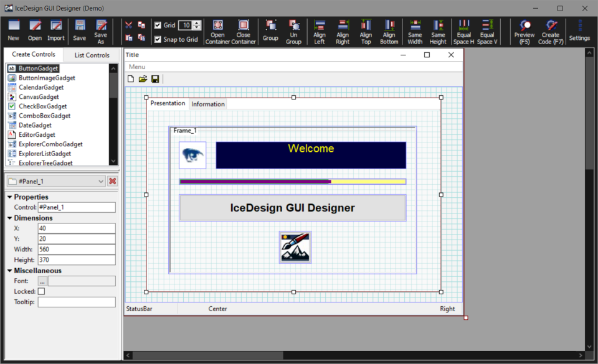Click the Font browse (...) button
598x364 pixels.
click(42, 281)
